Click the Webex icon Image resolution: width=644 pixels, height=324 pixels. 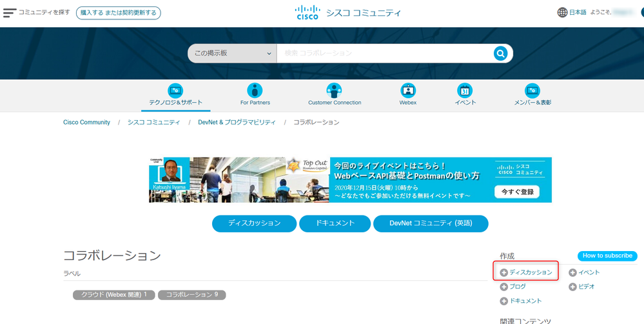(x=408, y=90)
